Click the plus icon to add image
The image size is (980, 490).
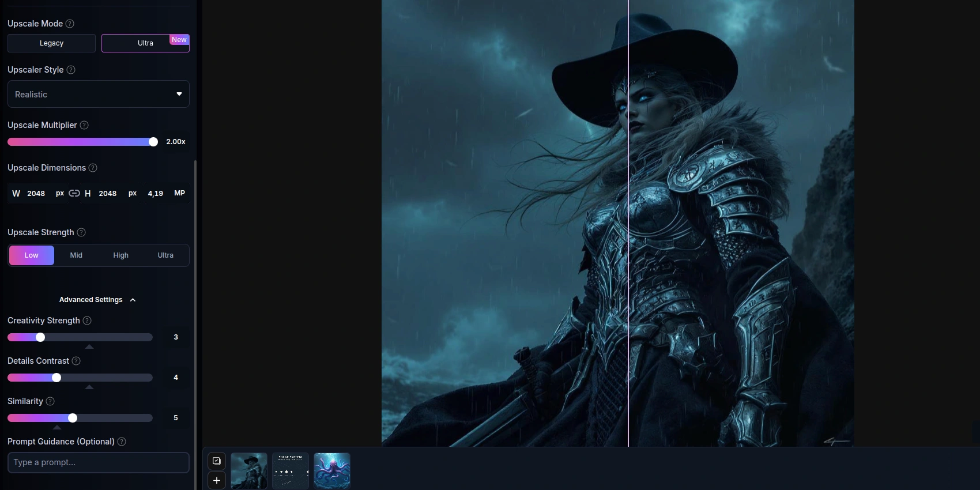[217, 480]
